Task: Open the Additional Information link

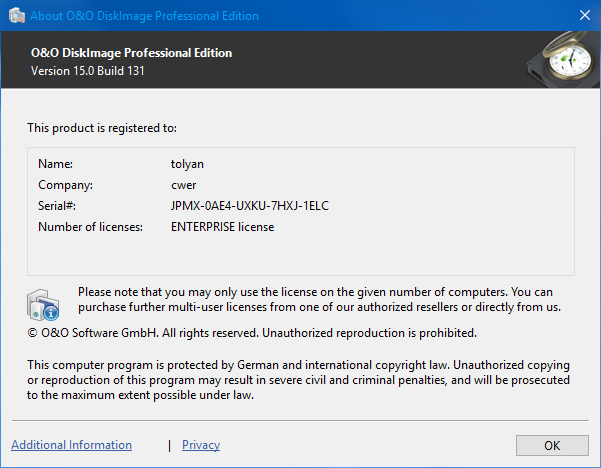Action: (71, 445)
